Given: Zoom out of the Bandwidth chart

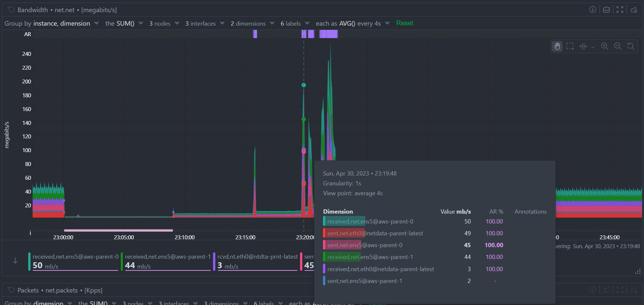Looking at the screenshot, I should [x=617, y=46].
